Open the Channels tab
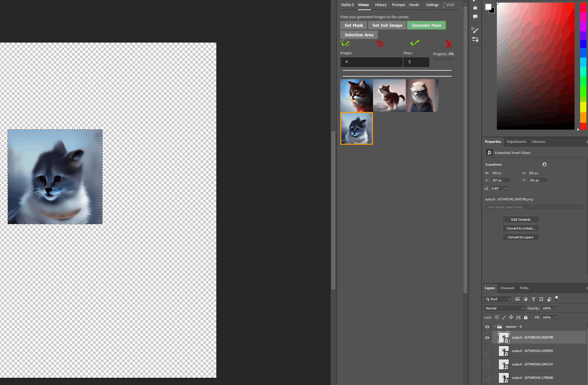The image size is (588, 385). pyautogui.click(x=507, y=288)
